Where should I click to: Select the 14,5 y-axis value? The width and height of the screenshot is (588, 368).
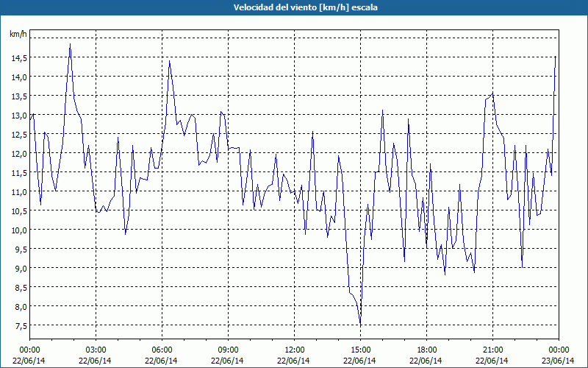click(18, 58)
